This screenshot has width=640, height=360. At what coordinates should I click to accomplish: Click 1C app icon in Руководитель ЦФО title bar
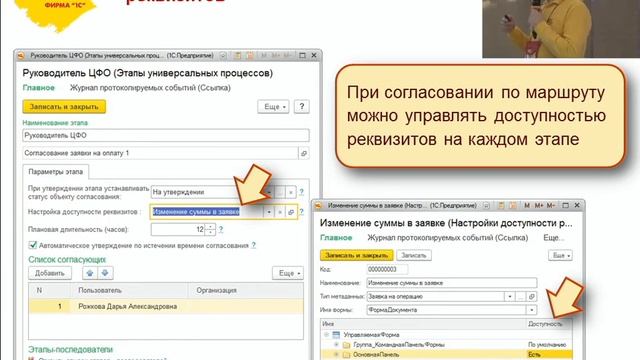click(x=21, y=56)
